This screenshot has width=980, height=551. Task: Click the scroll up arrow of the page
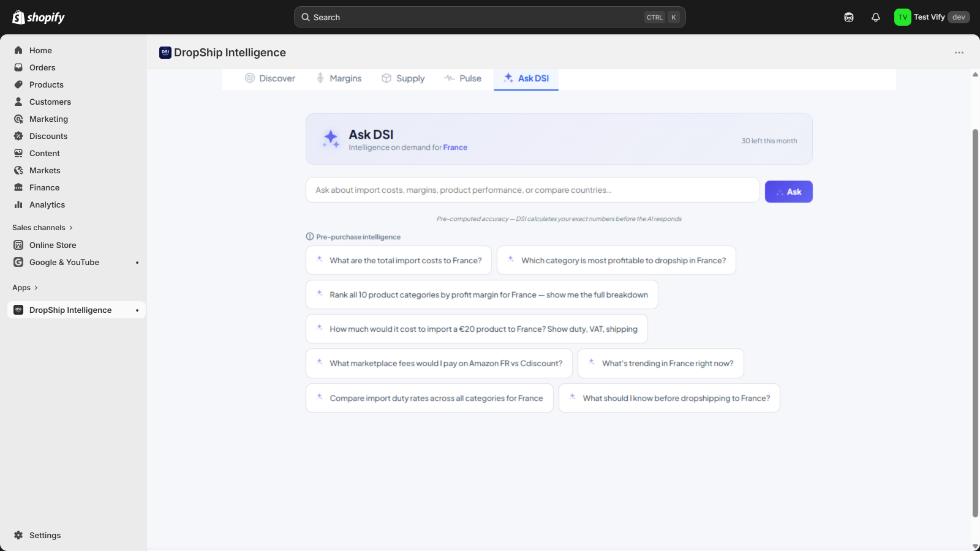[x=975, y=75]
